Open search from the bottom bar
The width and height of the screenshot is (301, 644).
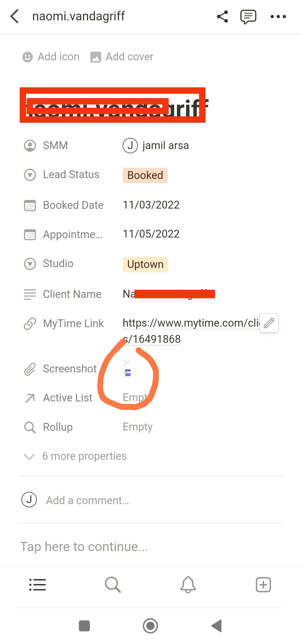[113, 585]
